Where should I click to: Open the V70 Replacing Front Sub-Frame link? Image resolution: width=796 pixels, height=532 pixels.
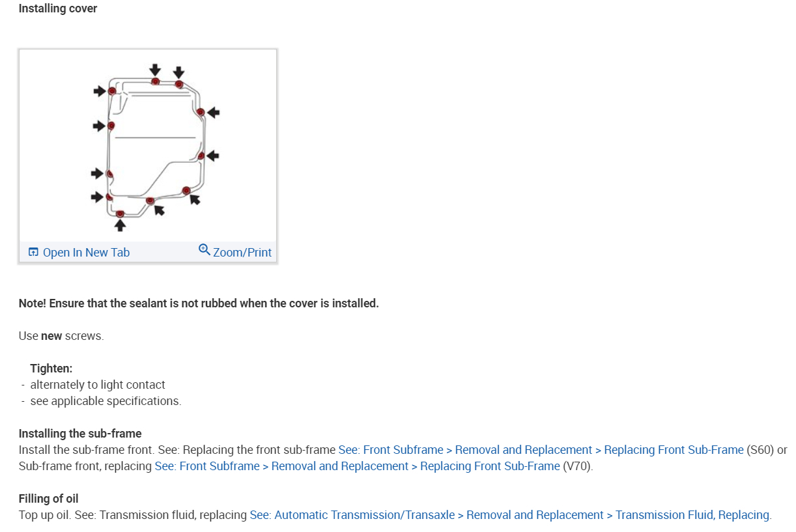[490, 466]
